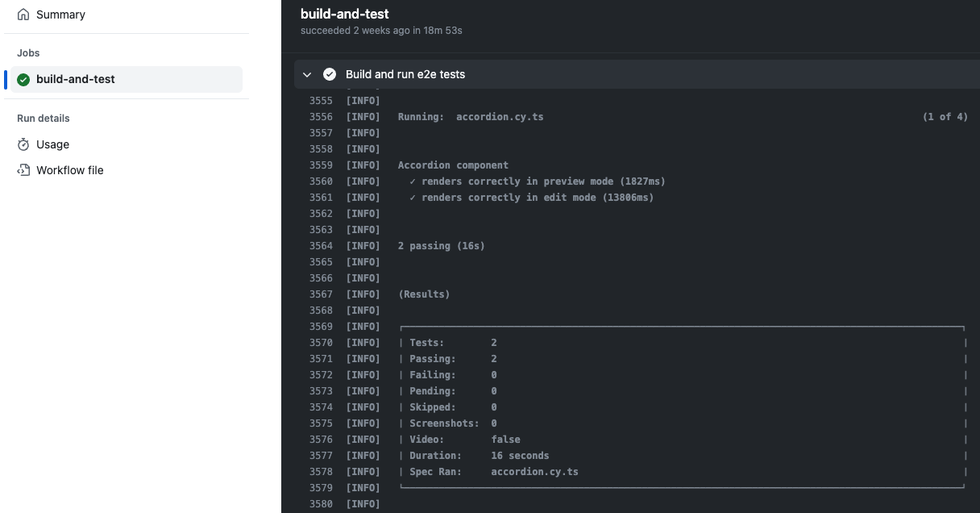This screenshot has width=980, height=513.
Task: Click the green success check beside the build-and-test job
Action: click(23, 79)
